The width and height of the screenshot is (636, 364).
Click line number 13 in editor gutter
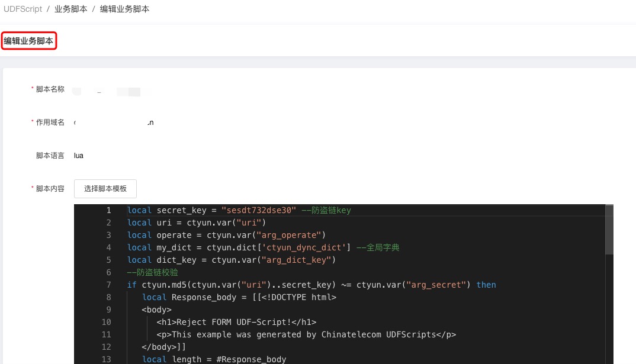click(107, 359)
